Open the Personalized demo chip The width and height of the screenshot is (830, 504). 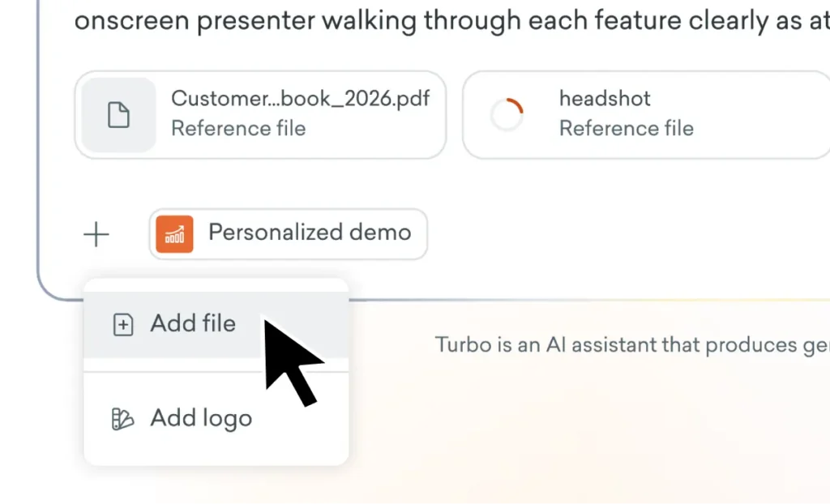click(x=289, y=233)
